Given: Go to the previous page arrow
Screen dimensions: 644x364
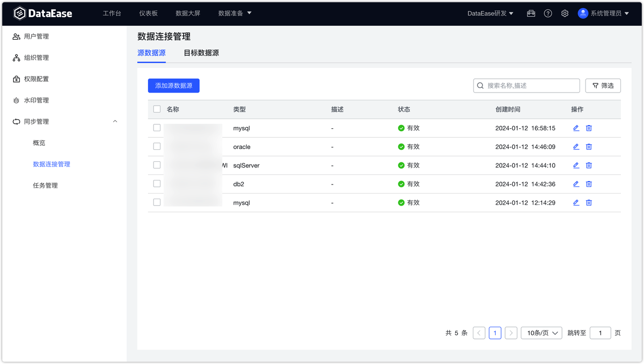Looking at the screenshot, I should tap(479, 333).
